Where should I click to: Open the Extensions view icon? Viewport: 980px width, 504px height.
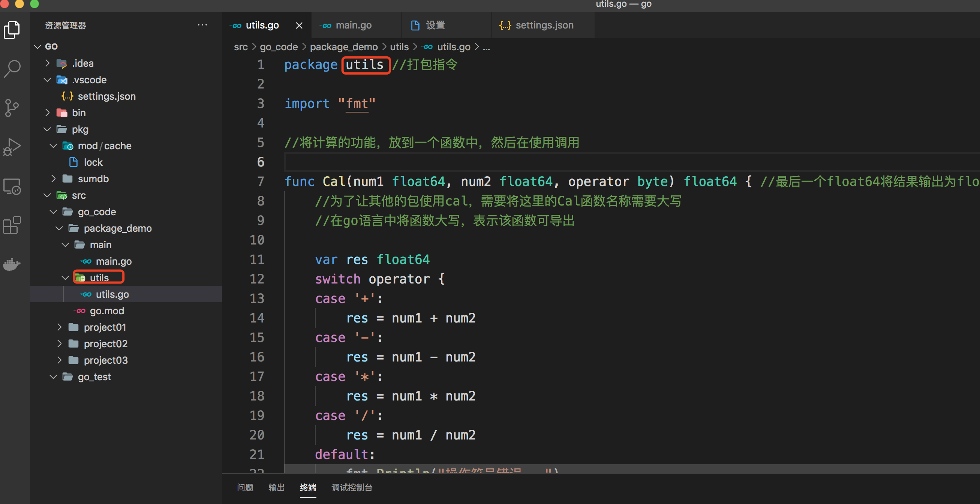pyautogui.click(x=12, y=225)
